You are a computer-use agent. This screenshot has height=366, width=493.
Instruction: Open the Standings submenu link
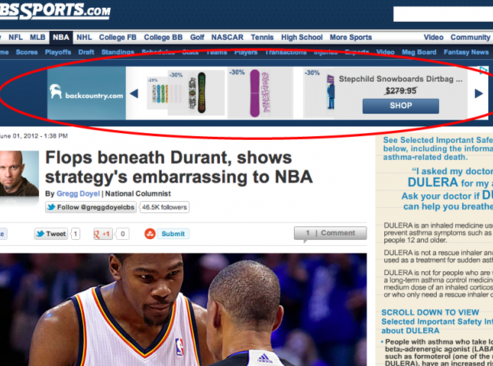pos(118,52)
